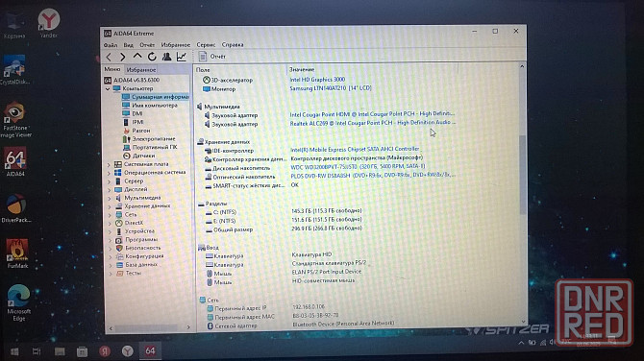Expand the Хранение данных tree node

[x=110, y=206]
